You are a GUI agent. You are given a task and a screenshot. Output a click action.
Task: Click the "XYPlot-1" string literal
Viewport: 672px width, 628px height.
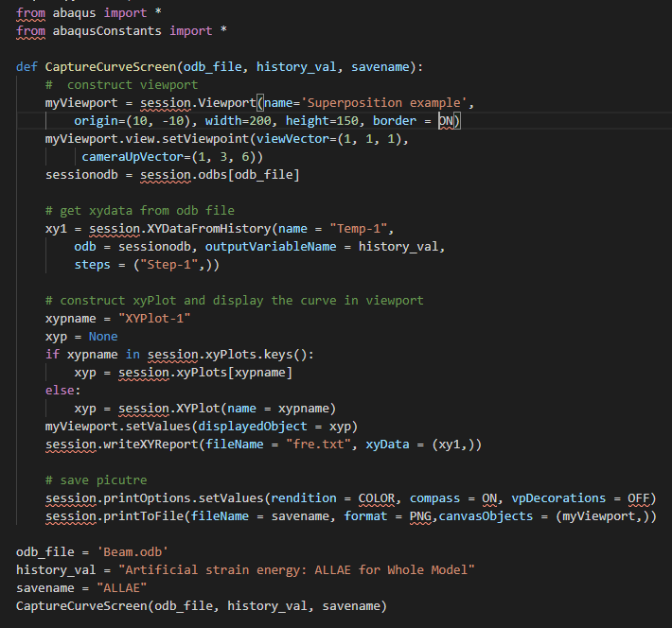[x=154, y=318]
